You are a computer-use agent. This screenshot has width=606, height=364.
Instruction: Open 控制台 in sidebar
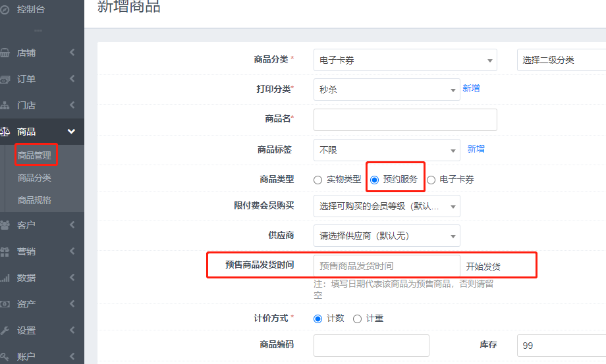[x=31, y=9]
